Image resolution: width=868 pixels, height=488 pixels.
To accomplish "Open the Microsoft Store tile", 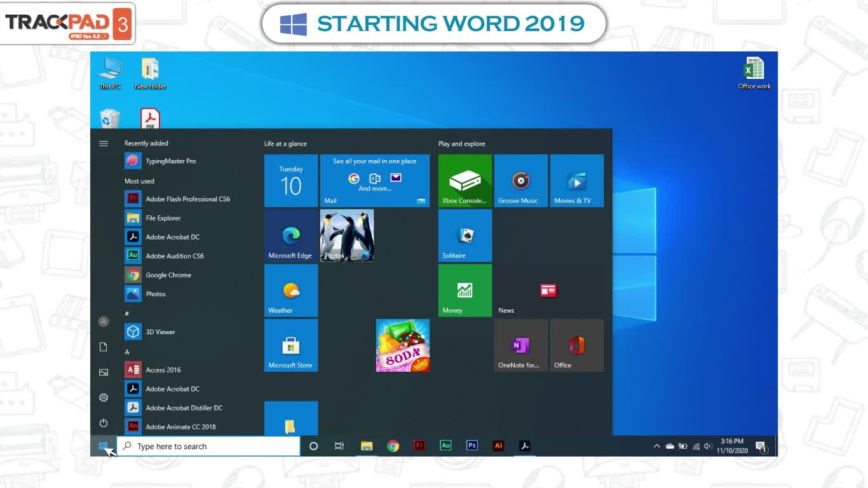I will click(291, 345).
